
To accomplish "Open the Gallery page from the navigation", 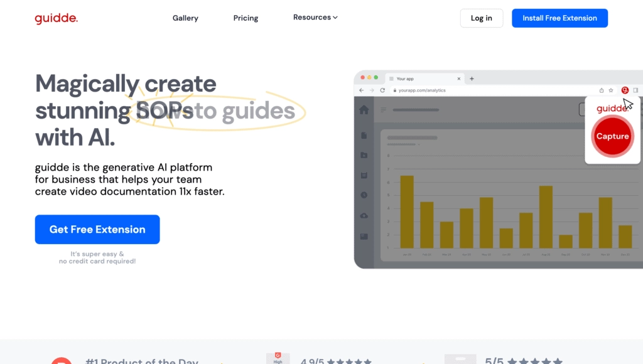I will [185, 18].
